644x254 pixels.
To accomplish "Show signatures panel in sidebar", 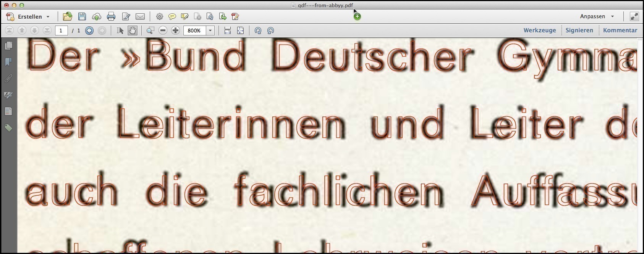I will coord(8,95).
